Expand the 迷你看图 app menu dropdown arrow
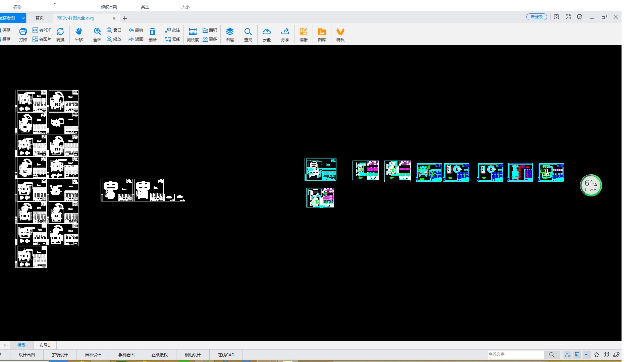 click(23, 18)
